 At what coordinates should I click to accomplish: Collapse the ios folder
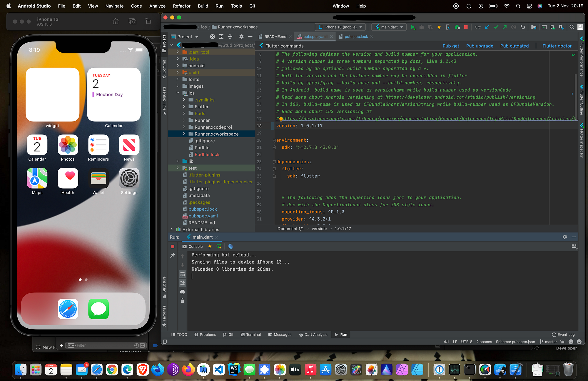tap(178, 93)
